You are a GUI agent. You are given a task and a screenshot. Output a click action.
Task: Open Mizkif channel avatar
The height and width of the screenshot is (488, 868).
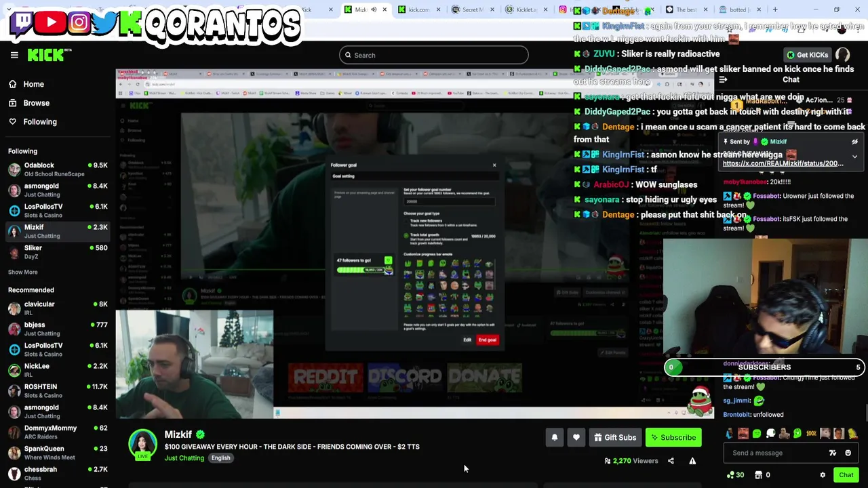[142, 445]
